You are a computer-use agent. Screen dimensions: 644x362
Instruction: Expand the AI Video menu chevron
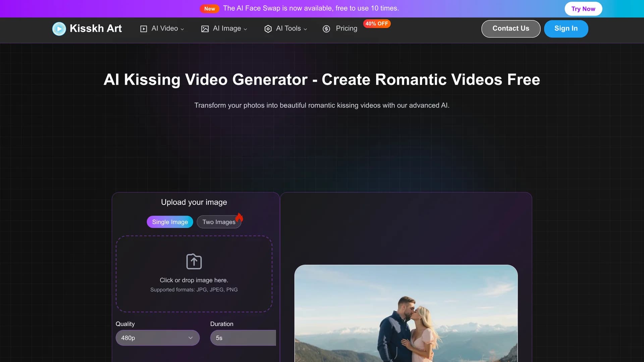(182, 29)
